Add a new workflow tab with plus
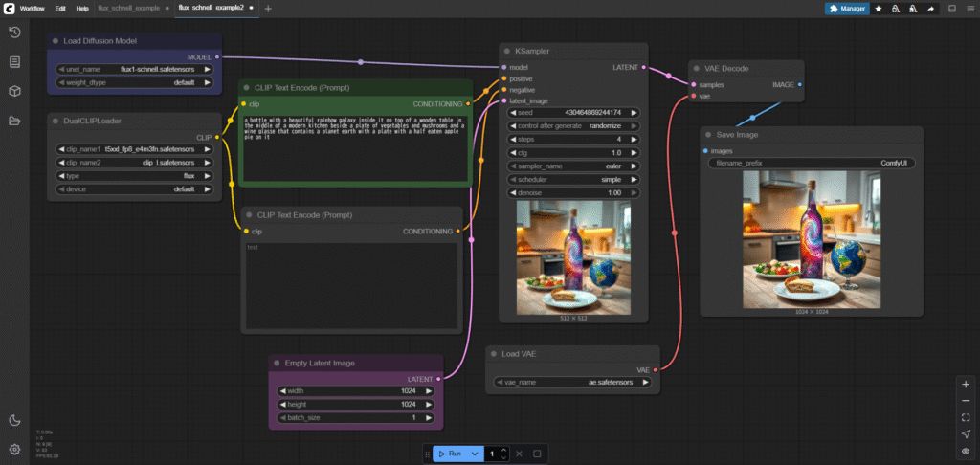This screenshot has height=465, width=980. tap(268, 9)
